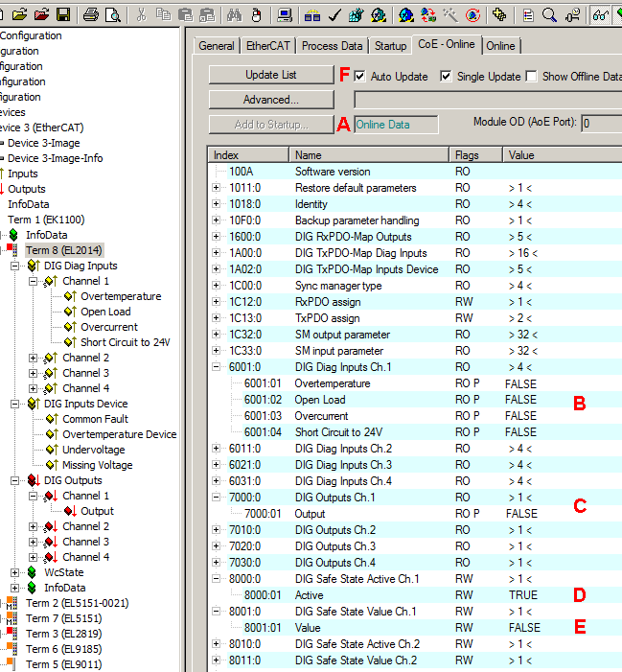Collapse the DIG Inputs Device tree node
This screenshot has height=672, width=622.
pyautogui.click(x=15, y=405)
